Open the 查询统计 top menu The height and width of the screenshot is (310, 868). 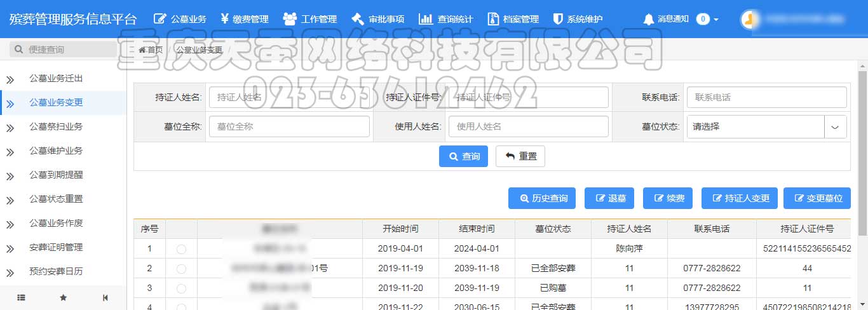[446, 19]
